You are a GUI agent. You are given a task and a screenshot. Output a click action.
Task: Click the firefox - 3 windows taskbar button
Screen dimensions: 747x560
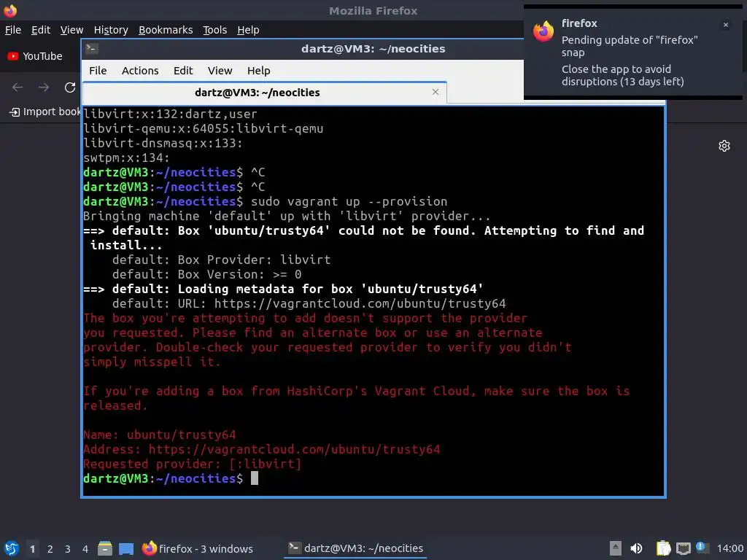click(197, 548)
